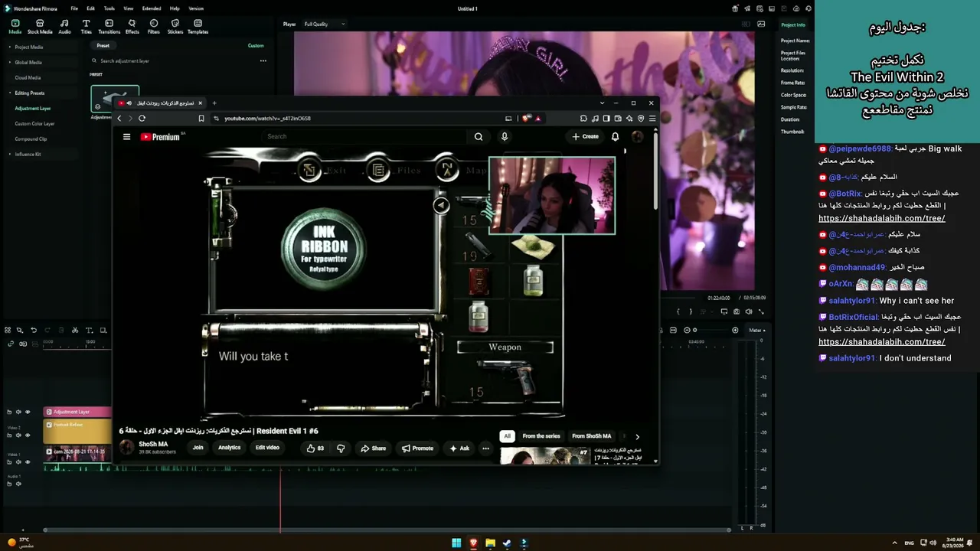Open the Edit menu in Filmora
Screen dimensions: 980x551
90,8
